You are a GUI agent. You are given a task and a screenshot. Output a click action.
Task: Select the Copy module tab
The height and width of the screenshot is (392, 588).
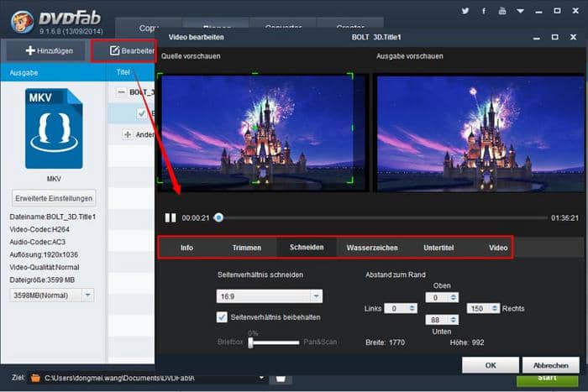[x=149, y=28]
